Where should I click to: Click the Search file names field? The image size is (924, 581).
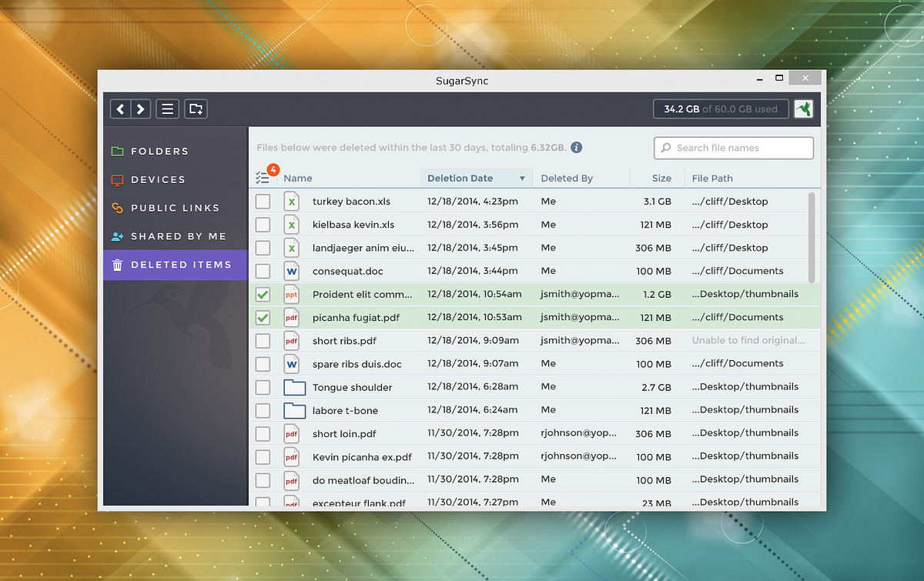[733, 147]
